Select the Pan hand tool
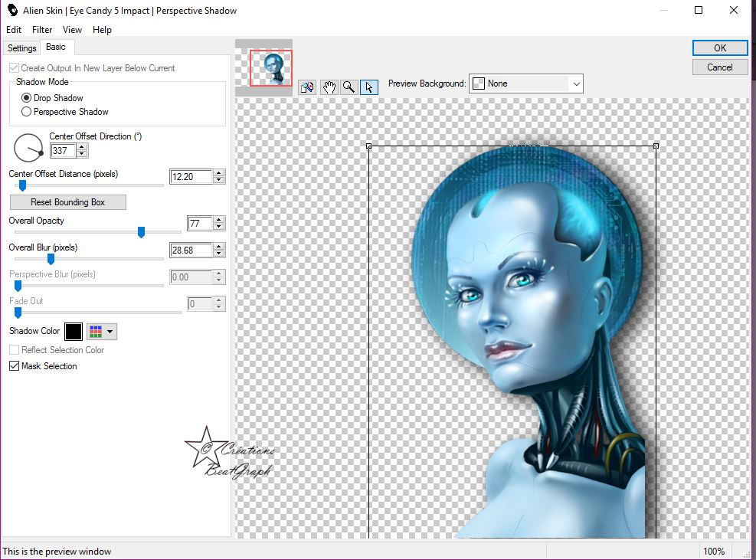 click(x=329, y=87)
